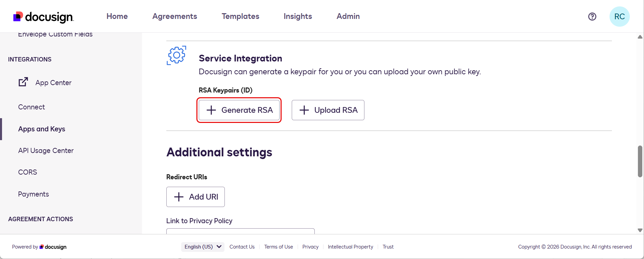Open Payments in the sidebar

click(x=33, y=194)
